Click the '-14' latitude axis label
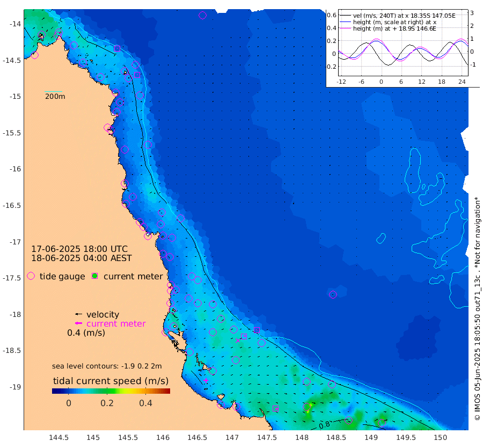Screen dimensions: 483x448 point(15,24)
